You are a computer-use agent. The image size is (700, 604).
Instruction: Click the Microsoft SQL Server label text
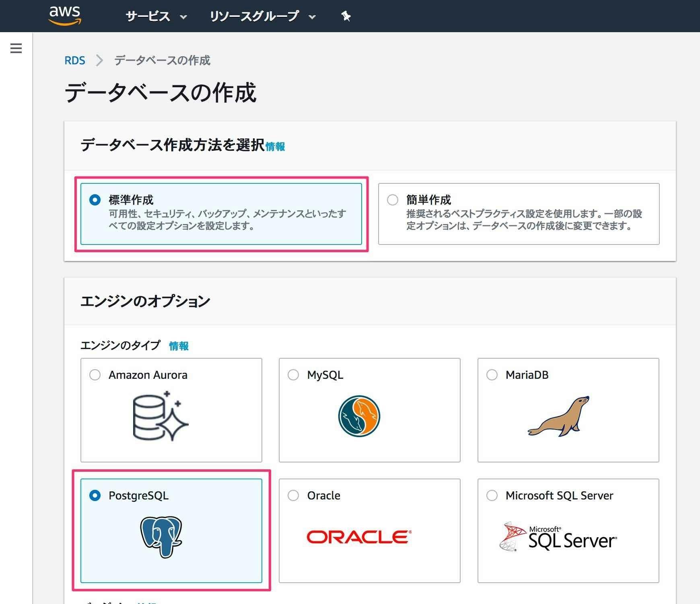(559, 495)
